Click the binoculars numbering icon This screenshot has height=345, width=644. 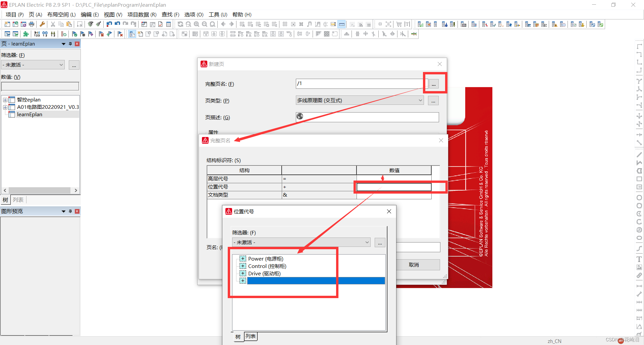tap(45, 34)
